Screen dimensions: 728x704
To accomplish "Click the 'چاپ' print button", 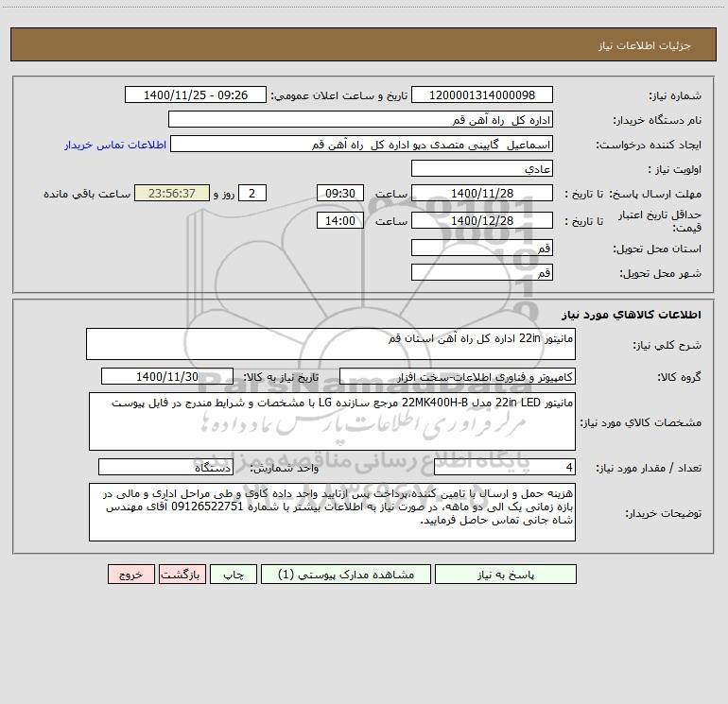I will (234, 575).
